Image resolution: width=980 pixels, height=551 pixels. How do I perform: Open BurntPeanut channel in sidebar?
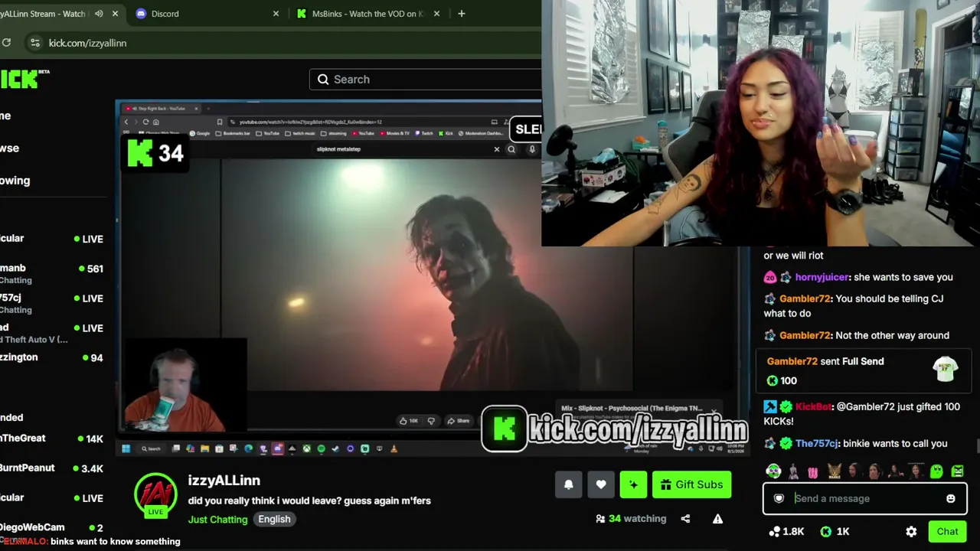coord(51,468)
